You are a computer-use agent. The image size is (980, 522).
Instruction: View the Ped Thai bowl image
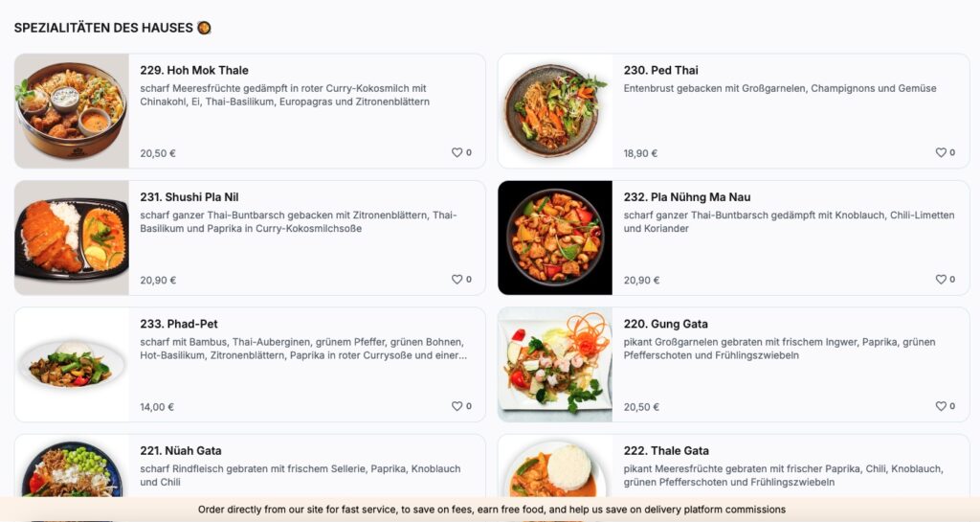tap(555, 111)
